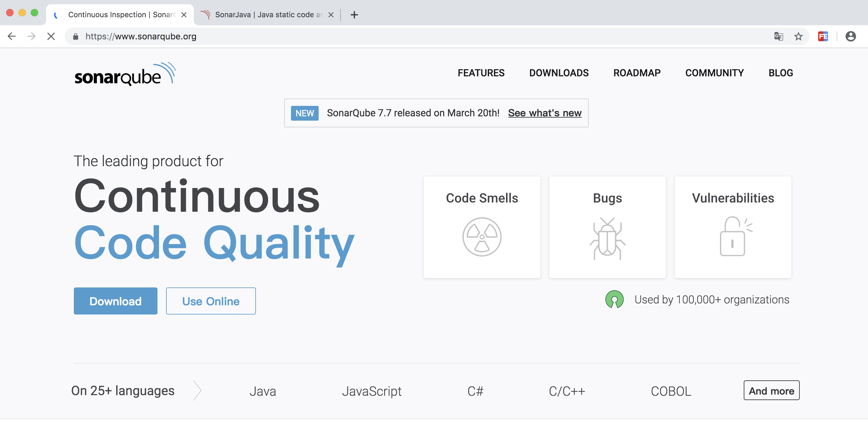Switch to SonarJava browser tab

pyautogui.click(x=266, y=15)
